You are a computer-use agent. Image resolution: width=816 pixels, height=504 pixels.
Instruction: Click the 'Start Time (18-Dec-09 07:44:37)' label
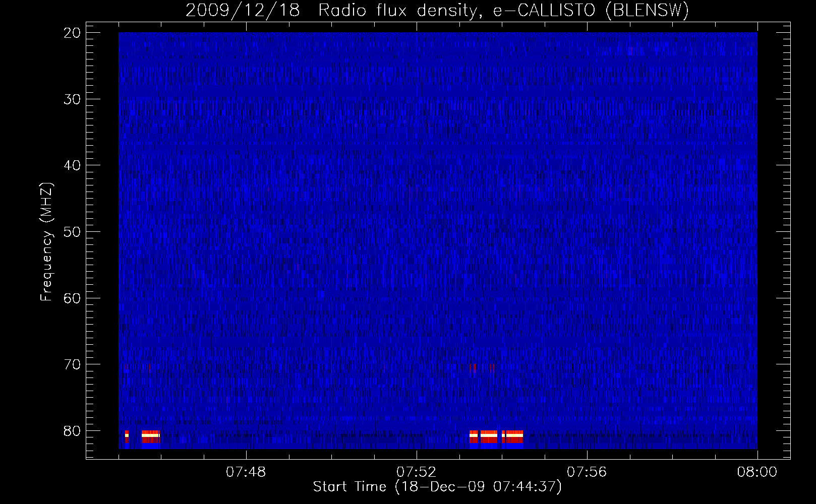[x=437, y=487]
